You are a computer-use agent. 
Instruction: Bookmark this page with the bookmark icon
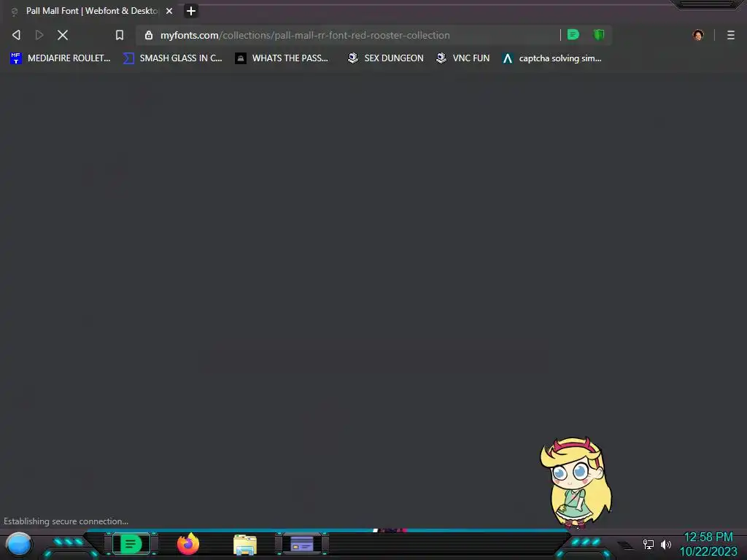(x=120, y=35)
